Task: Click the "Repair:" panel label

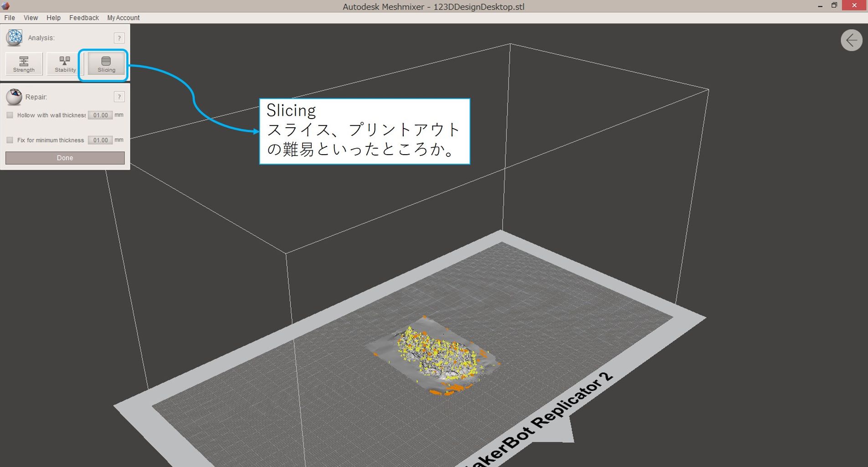Action: tap(36, 97)
